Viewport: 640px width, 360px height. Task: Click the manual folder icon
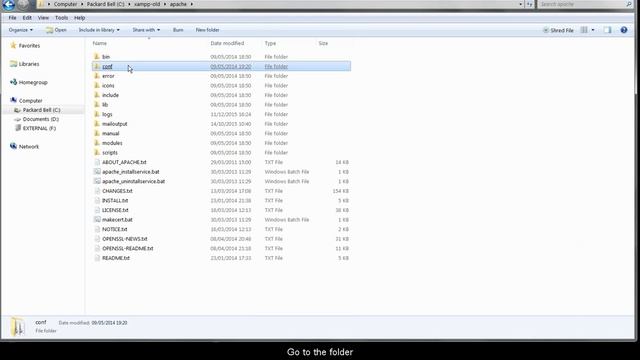point(97,133)
